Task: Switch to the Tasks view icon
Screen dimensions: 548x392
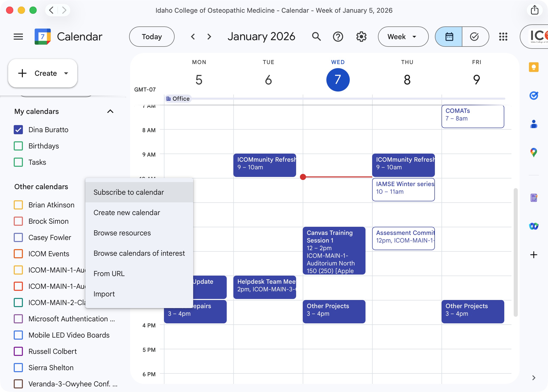Action: click(x=474, y=37)
